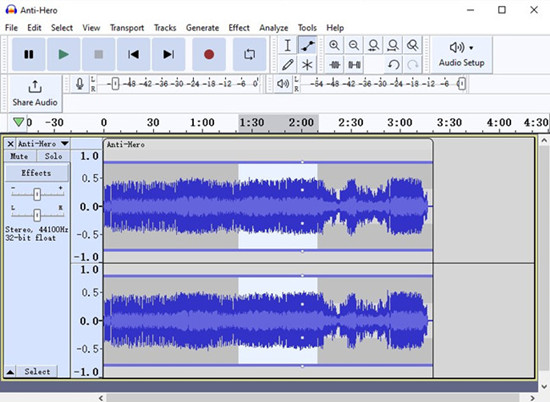Click the left channel vertical scale 1.0 label

click(89, 156)
